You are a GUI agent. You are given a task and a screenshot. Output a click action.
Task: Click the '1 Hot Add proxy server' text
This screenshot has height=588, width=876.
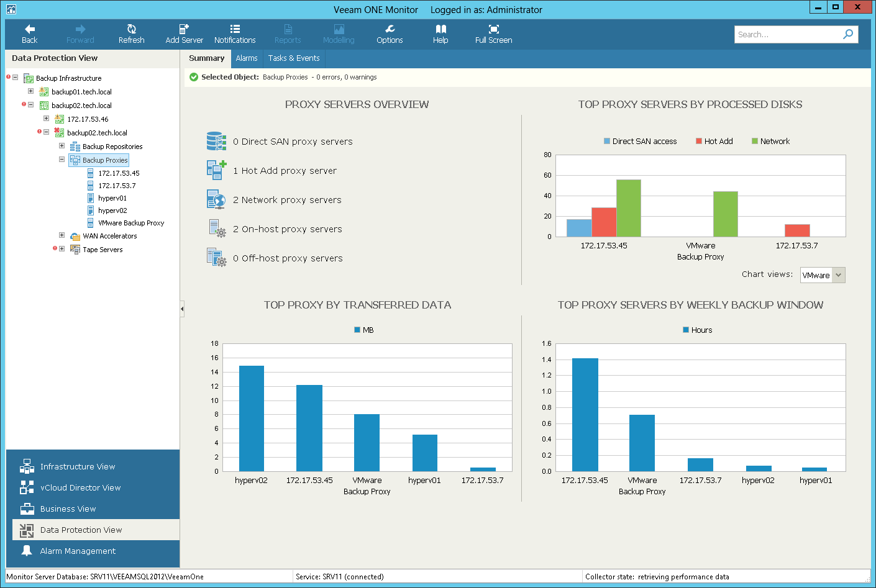click(285, 171)
